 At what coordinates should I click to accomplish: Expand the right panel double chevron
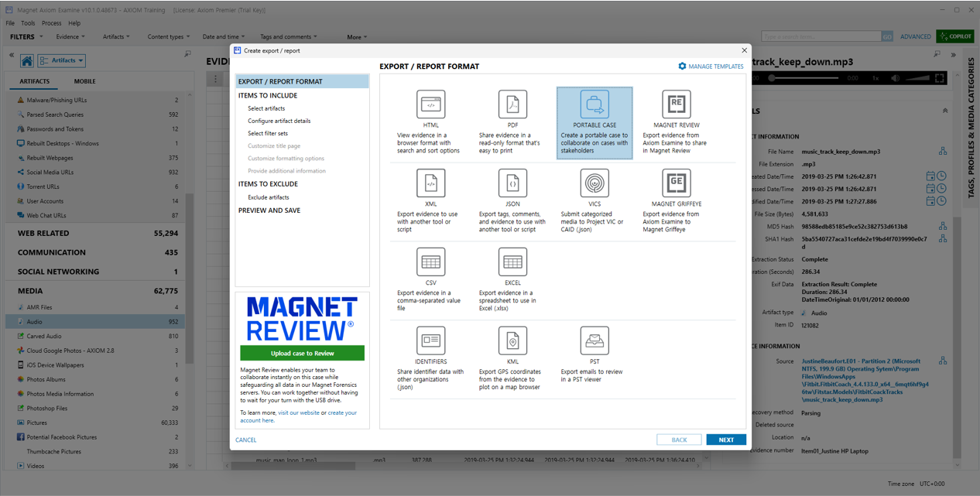pos(953,55)
